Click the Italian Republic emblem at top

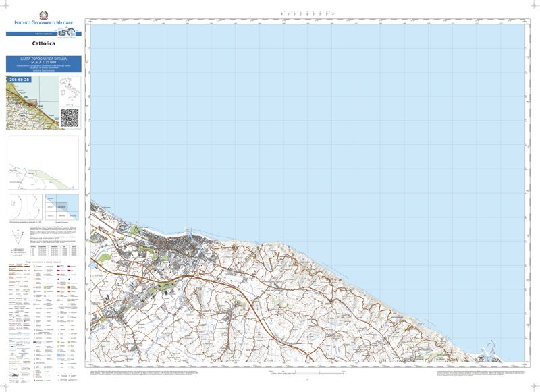pos(43,15)
